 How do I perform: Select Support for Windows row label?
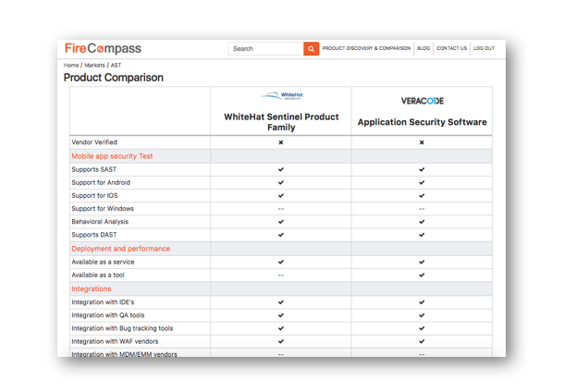point(103,209)
